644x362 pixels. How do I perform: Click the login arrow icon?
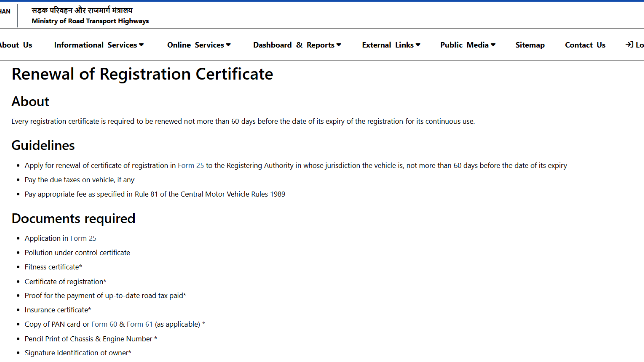click(x=629, y=45)
